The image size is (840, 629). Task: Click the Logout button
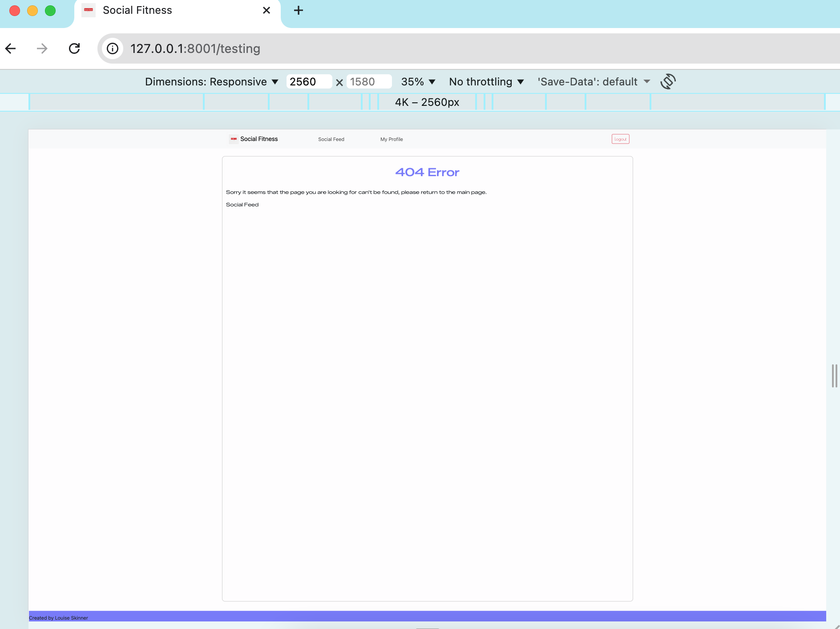tap(620, 139)
